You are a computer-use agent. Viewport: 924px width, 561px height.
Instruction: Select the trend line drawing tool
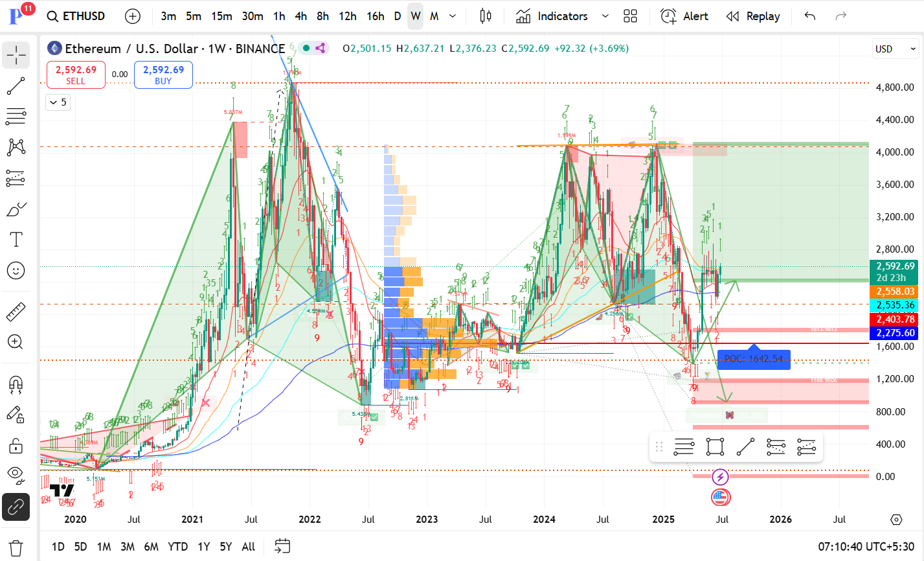[x=16, y=86]
